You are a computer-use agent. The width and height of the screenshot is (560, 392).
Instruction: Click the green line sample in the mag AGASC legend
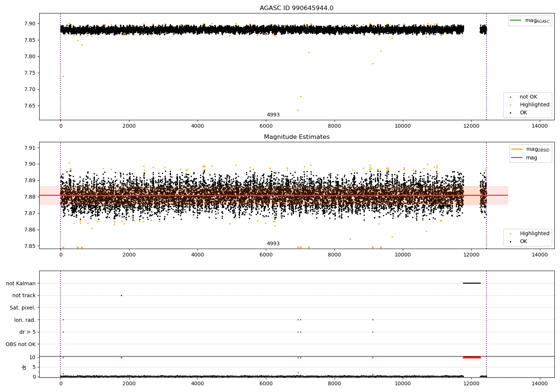pos(516,21)
